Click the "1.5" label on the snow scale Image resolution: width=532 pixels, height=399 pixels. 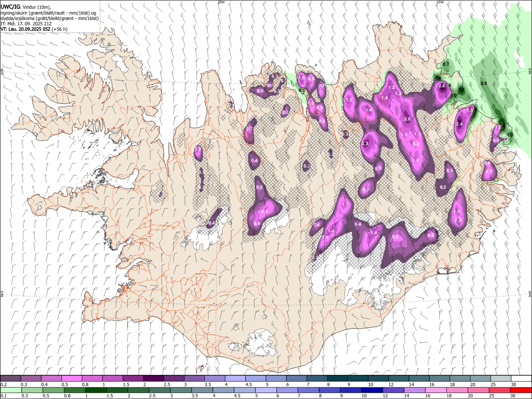pyautogui.click(x=126, y=384)
